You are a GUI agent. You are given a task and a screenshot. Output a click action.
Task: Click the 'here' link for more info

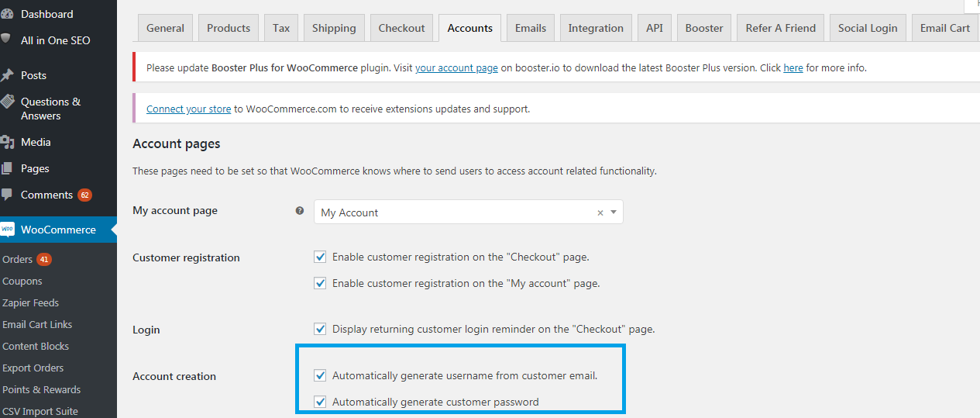[x=793, y=68]
